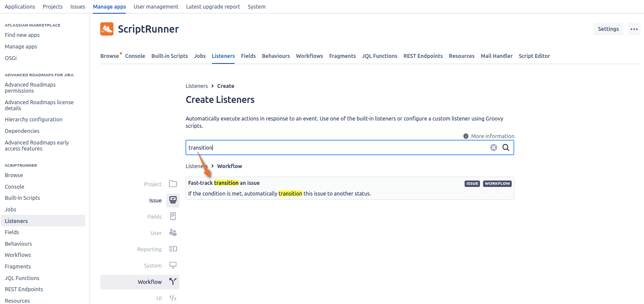Click the ScriptRunner logo icon
The image size is (644, 304).
pyautogui.click(x=107, y=29)
